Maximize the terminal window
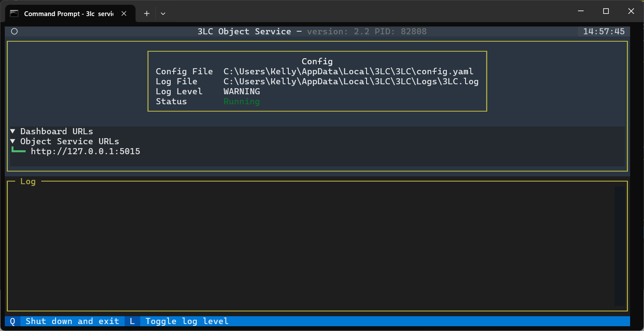This screenshot has height=331, width=644. click(606, 11)
